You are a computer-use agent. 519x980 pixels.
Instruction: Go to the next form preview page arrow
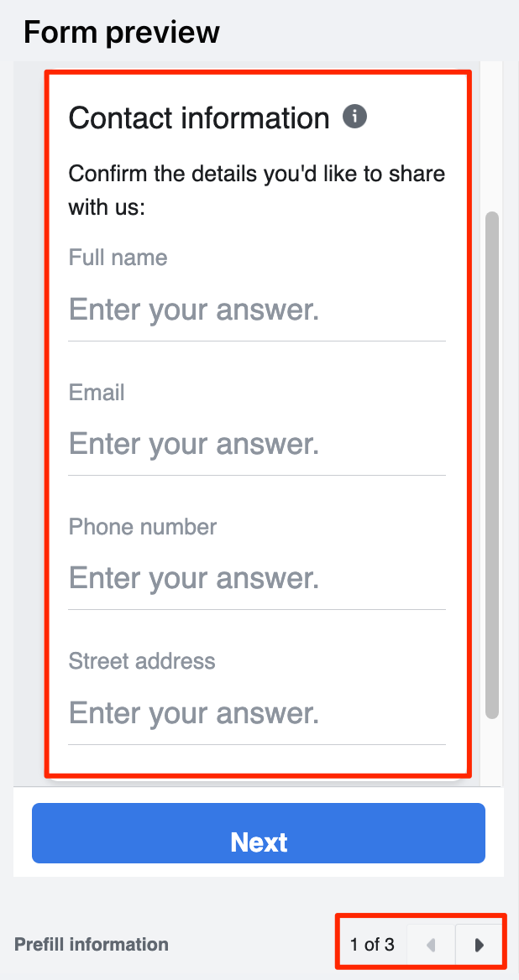480,945
